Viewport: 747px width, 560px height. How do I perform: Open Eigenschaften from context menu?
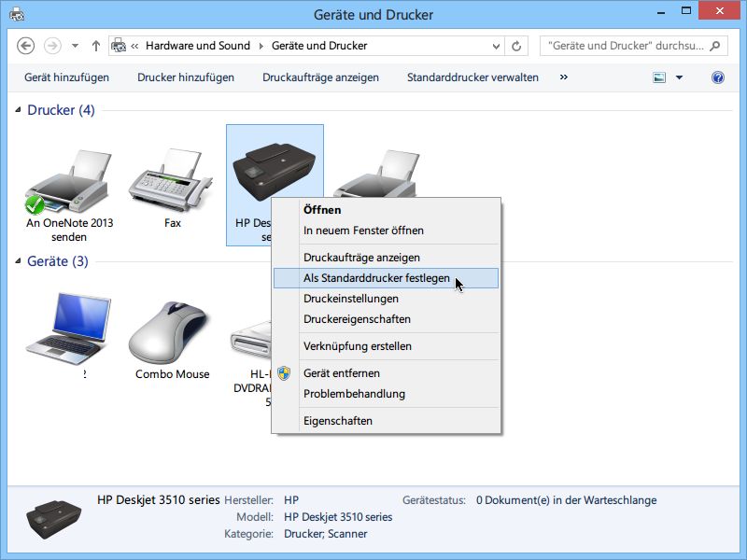click(386, 421)
